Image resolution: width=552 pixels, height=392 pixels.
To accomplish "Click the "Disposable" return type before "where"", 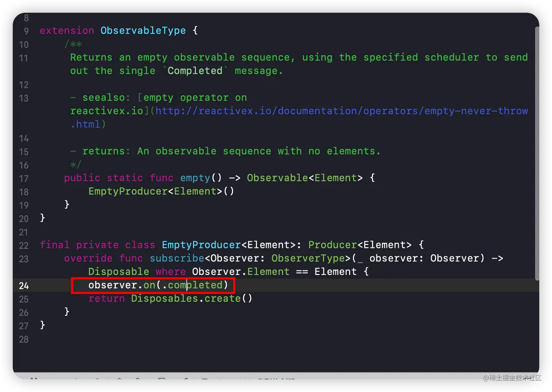I will pos(119,272).
